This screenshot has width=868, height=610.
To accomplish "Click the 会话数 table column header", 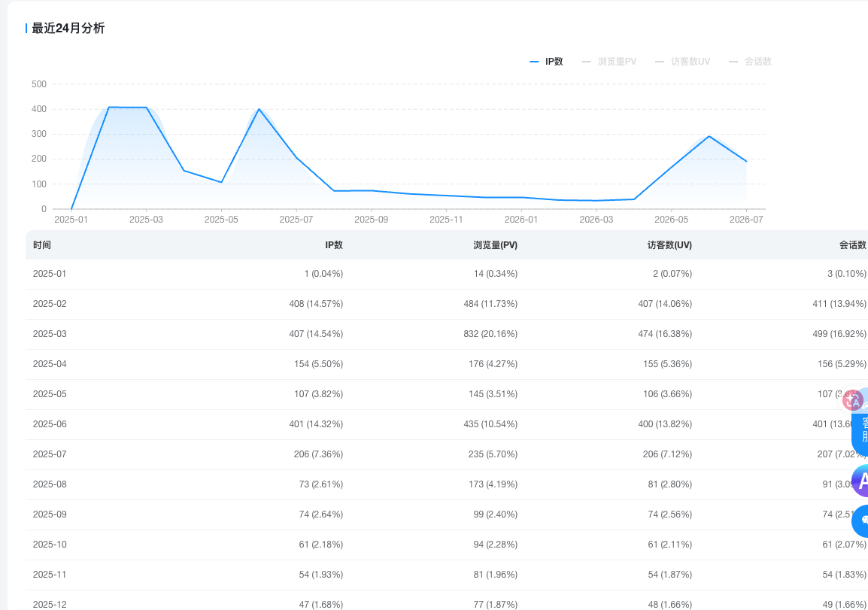I will pyautogui.click(x=852, y=245).
